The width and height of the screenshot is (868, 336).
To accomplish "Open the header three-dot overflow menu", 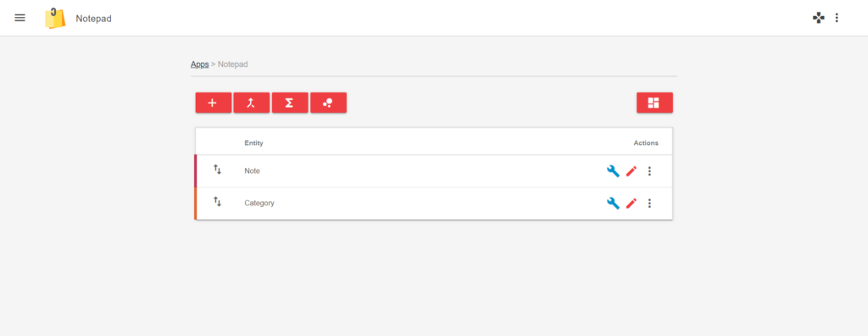I will click(837, 18).
